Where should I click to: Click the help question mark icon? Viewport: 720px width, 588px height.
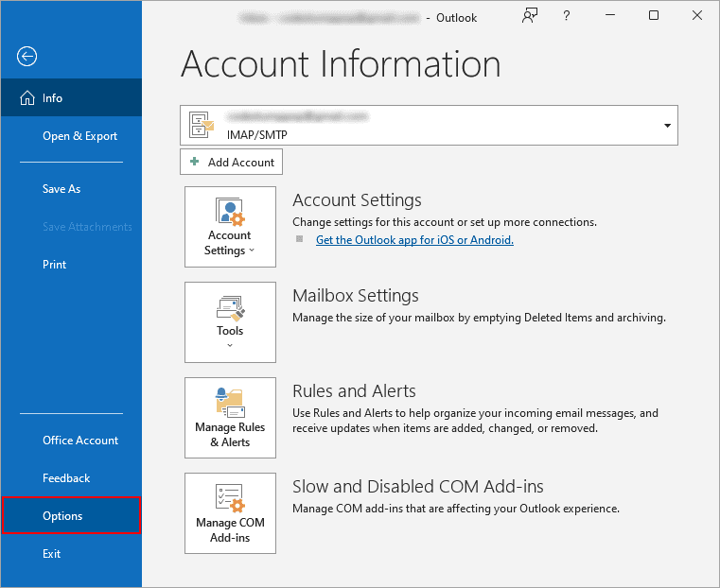566,16
